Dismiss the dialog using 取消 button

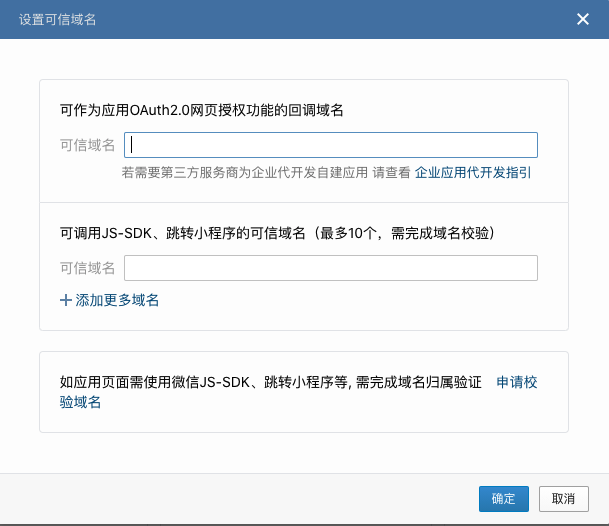tap(564, 499)
